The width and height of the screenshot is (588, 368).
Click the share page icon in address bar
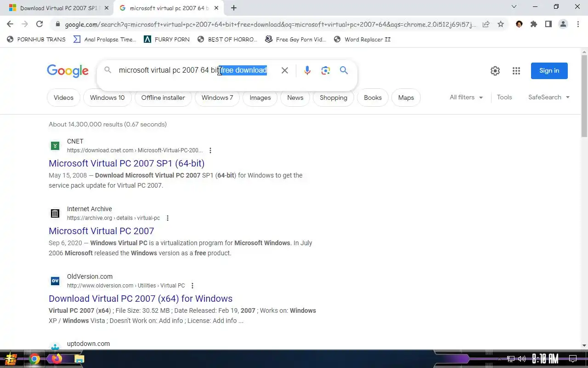tap(486, 24)
